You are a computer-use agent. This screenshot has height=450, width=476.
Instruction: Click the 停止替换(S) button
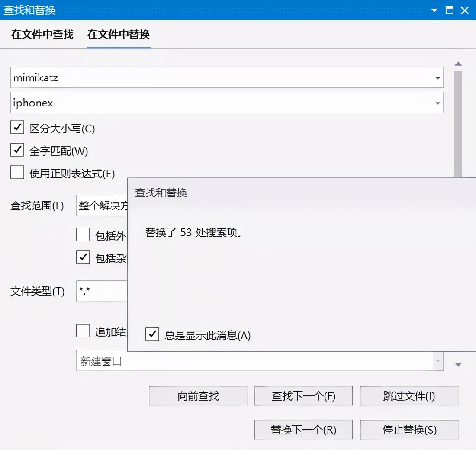coord(409,429)
